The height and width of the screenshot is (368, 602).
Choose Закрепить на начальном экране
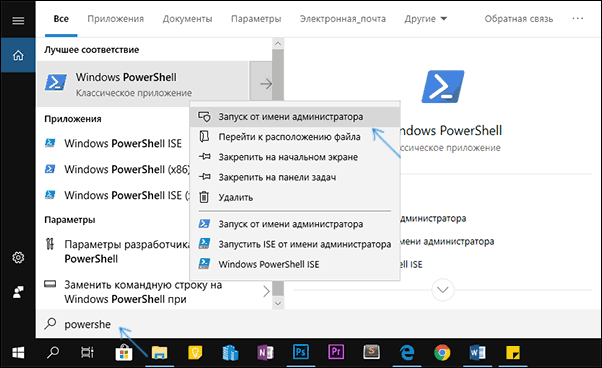[295, 157]
